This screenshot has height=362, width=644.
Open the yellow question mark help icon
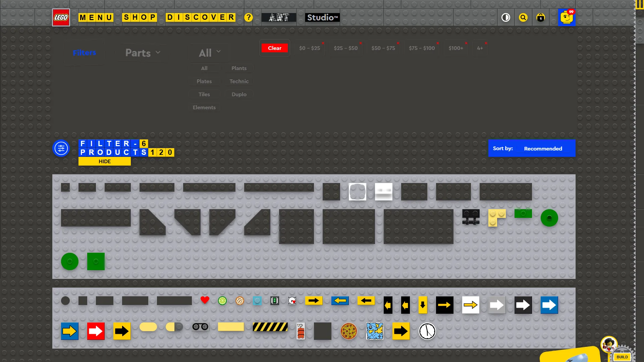248,17
